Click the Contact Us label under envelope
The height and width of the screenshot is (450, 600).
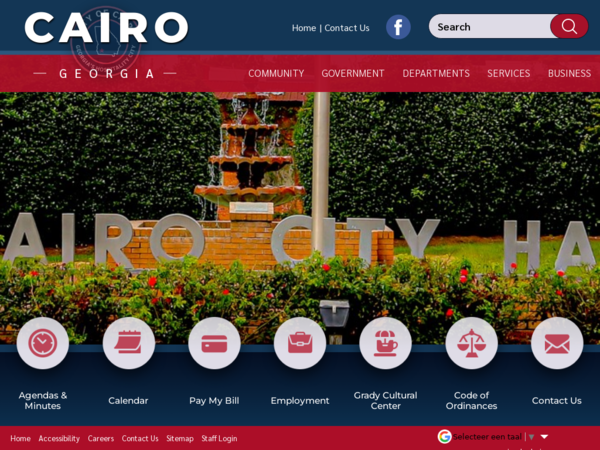point(557,401)
